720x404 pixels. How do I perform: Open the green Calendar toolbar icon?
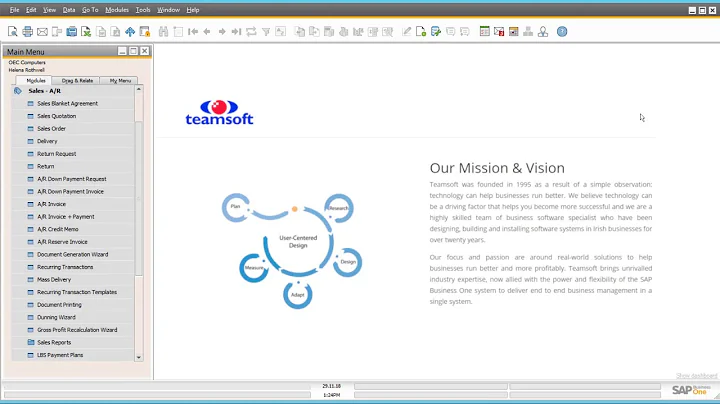[484, 31]
